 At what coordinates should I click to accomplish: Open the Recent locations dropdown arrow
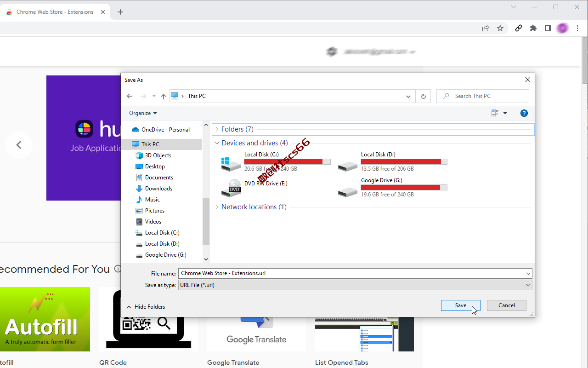154,96
